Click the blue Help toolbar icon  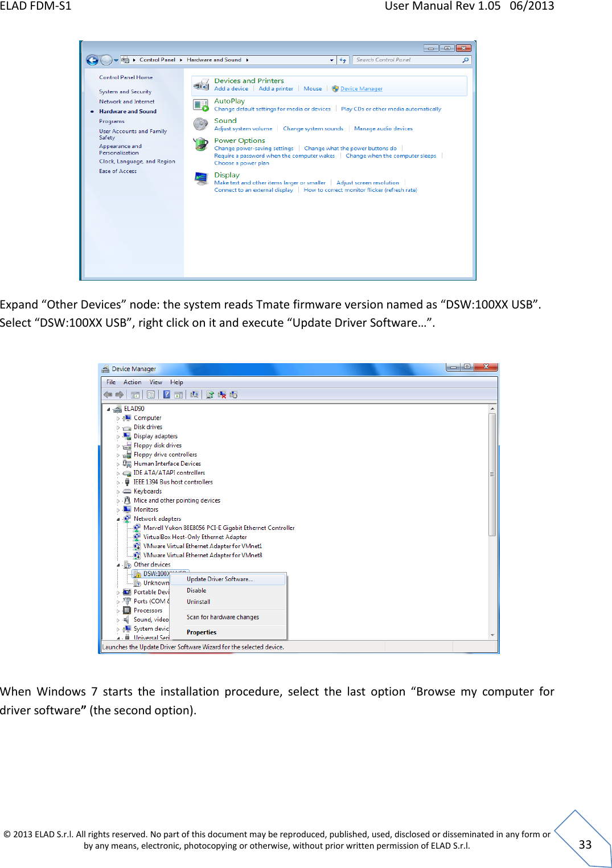pyautogui.click(x=167, y=394)
